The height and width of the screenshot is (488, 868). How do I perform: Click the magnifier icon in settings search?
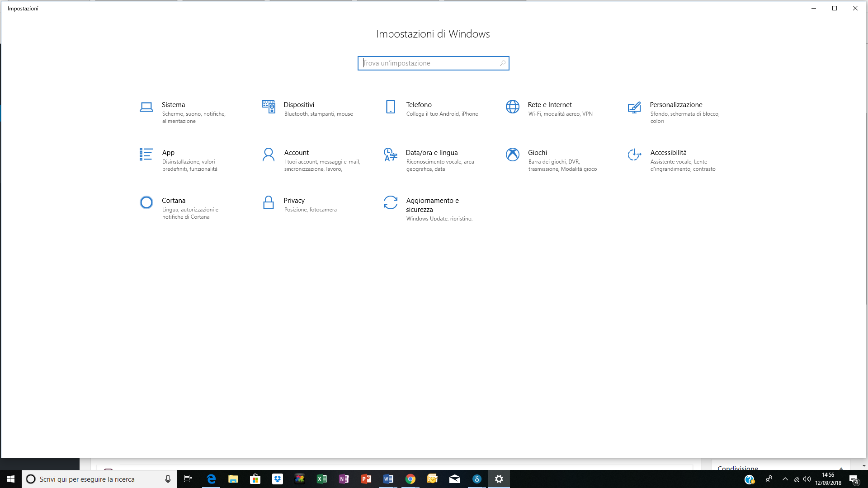pos(502,63)
